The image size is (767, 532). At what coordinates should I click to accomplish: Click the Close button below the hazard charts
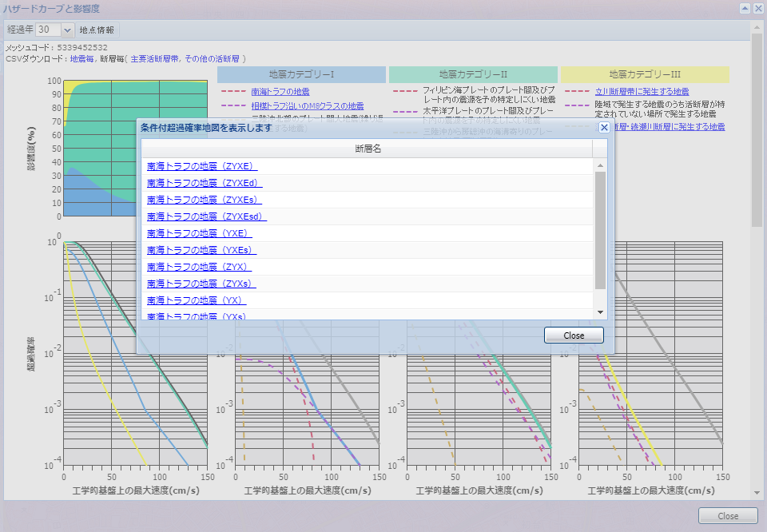(728, 516)
